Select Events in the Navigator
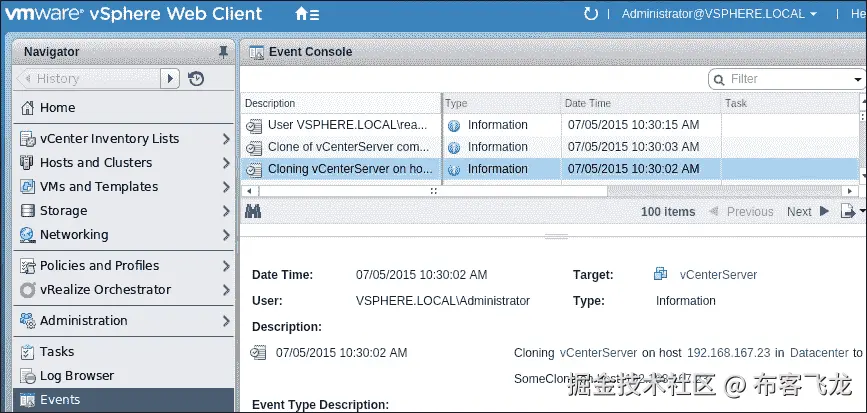The image size is (867, 413). 124,400
